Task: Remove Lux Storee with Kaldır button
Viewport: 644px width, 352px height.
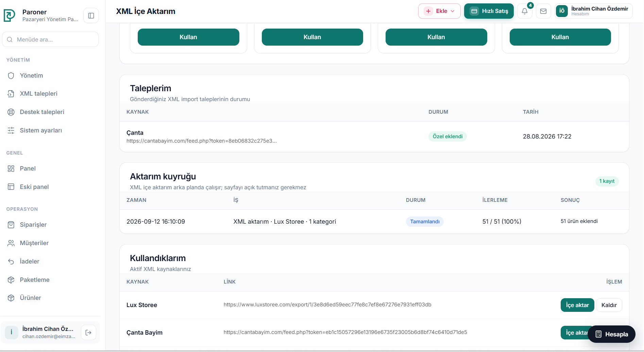Action: [609, 305]
